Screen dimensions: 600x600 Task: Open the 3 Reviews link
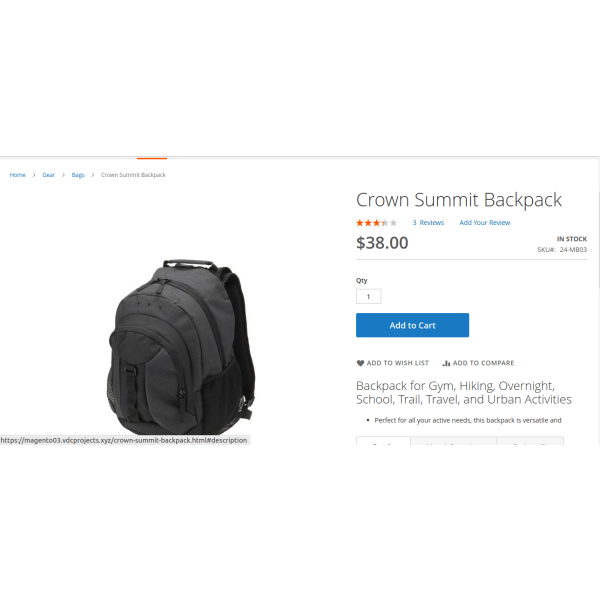[428, 223]
